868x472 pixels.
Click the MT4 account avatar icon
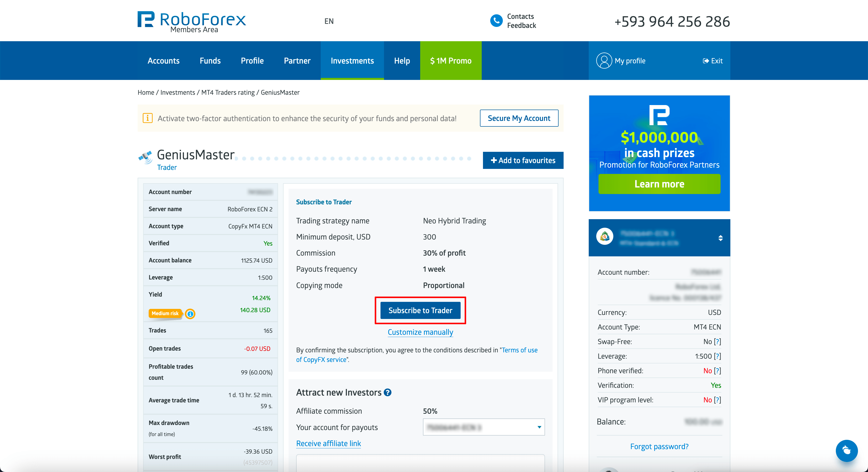tap(605, 237)
